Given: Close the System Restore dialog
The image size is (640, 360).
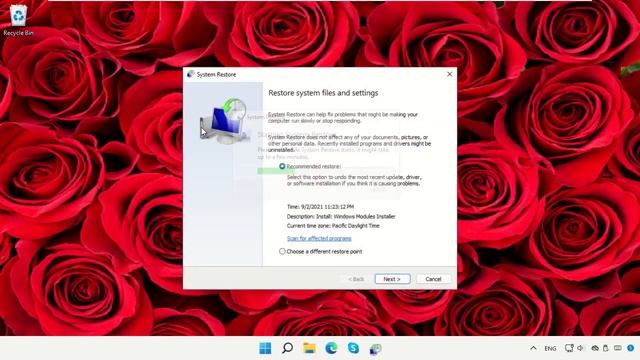Looking at the screenshot, I should click(x=449, y=74).
